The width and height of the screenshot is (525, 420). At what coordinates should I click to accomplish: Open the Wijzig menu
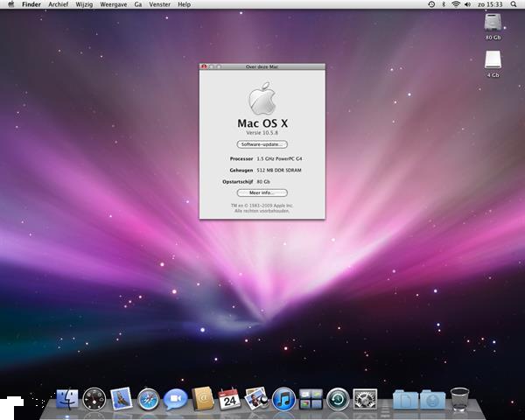point(84,4)
